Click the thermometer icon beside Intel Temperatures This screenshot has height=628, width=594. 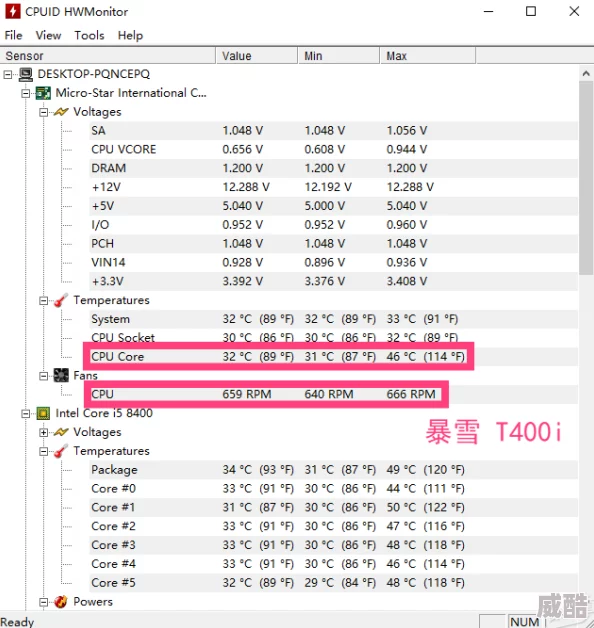click(61, 451)
